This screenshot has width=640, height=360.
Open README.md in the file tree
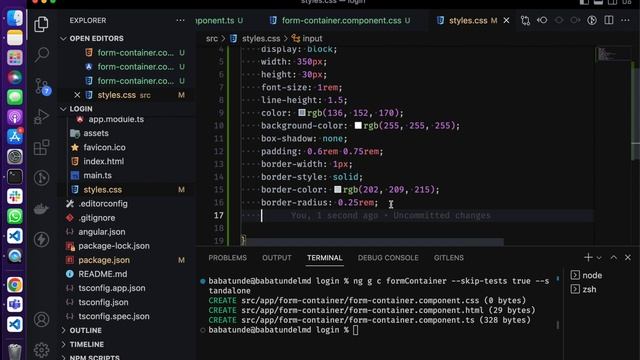point(102,274)
